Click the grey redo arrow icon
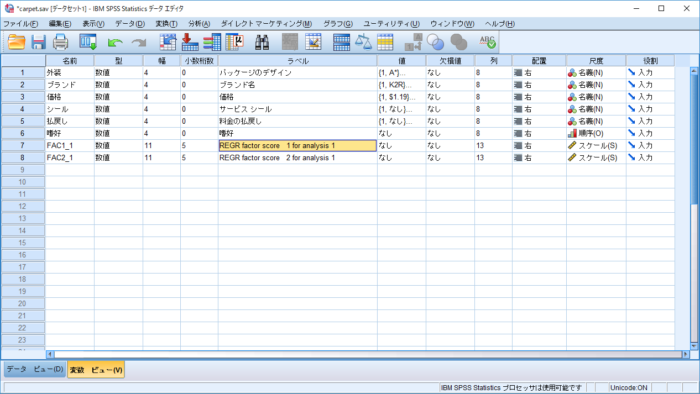This screenshot has height=394, width=700. coord(139,42)
